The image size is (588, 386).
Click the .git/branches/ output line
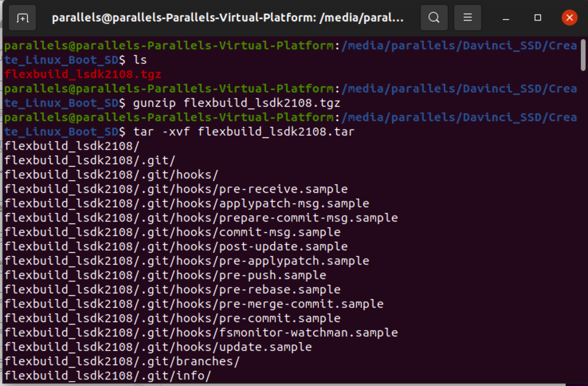click(x=122, y=361)
